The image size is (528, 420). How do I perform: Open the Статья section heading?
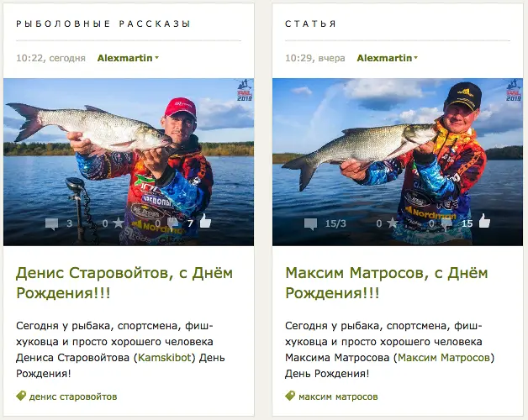coord(310,24)
